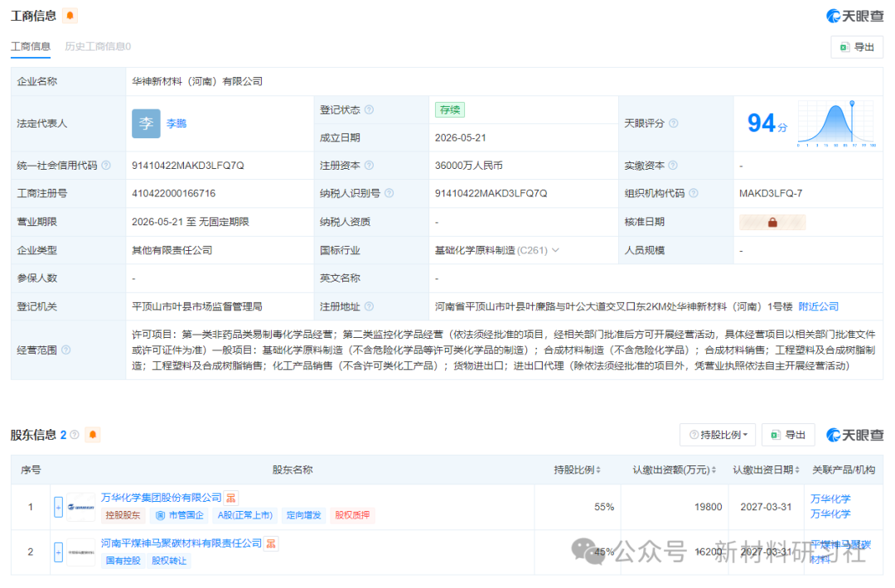Screen dimensions: 895x588
Task: Click 河南平煤神马聚碳材料 company logo thumbnail
Action: point(80,552)
